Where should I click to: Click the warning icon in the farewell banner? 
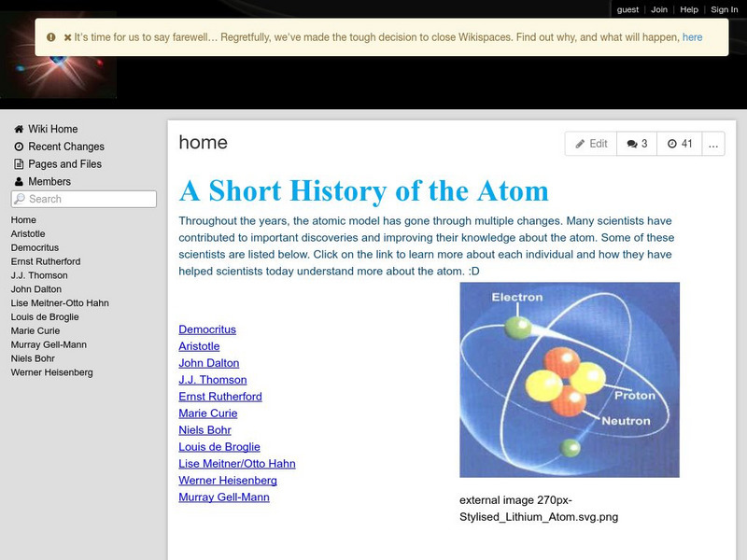pyautogui.click(x=51, y=37)
